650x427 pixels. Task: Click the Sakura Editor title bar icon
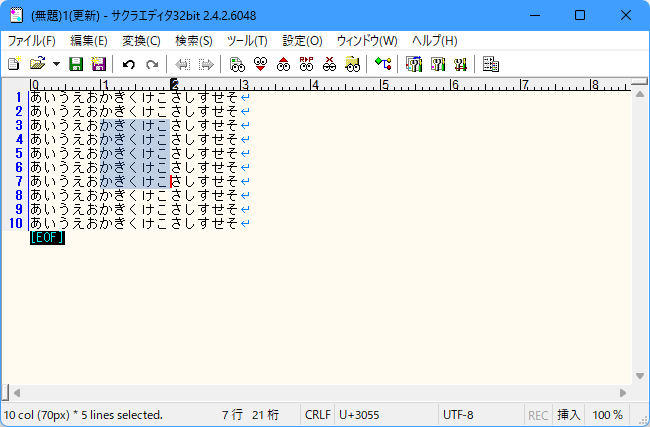(x=17, y=15)
